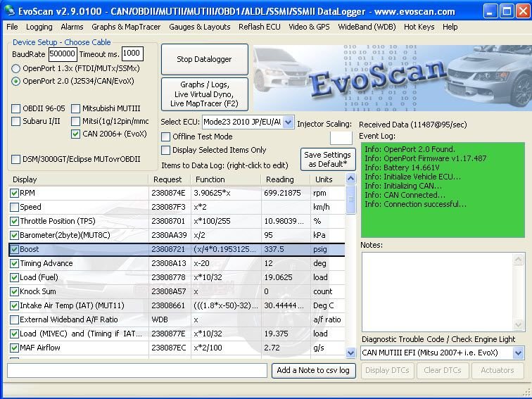Open Graphs / Logs Live Virtual Dyno
This screenshot has width=532, height=399.
tap(204, 94)
